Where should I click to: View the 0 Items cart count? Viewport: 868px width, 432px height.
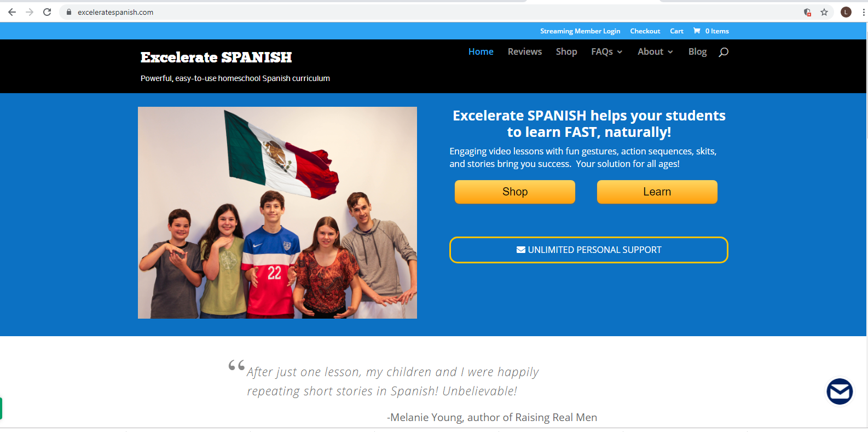pos(717,31)
